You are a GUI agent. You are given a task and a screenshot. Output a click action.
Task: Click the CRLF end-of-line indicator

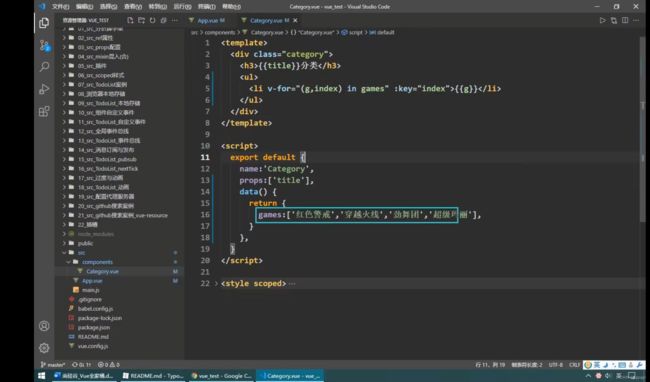(574, 365)
